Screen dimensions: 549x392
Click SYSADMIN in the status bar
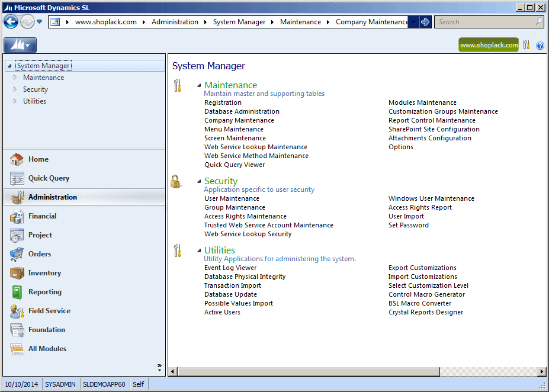tap(60, 384)
